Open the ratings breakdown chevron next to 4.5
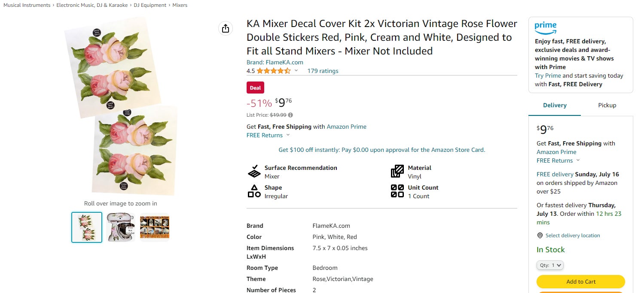The width and height of the screenshot is (644, 293). pos(296,71)
